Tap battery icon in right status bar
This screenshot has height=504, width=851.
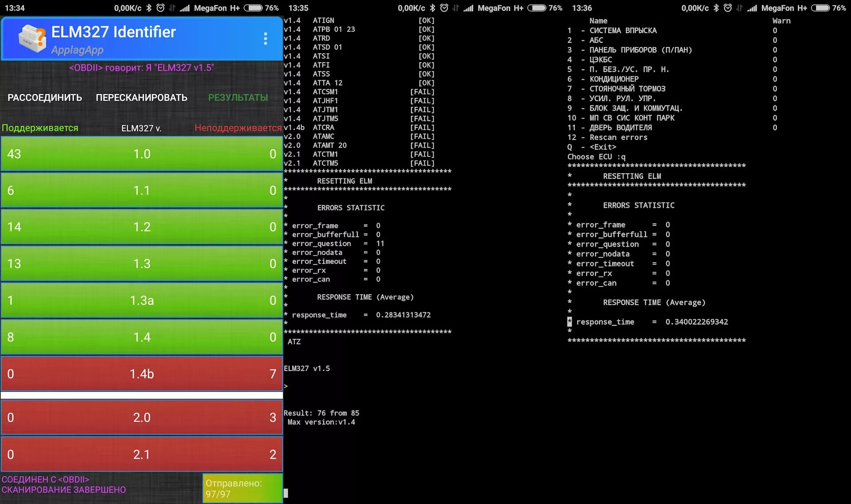820,8
